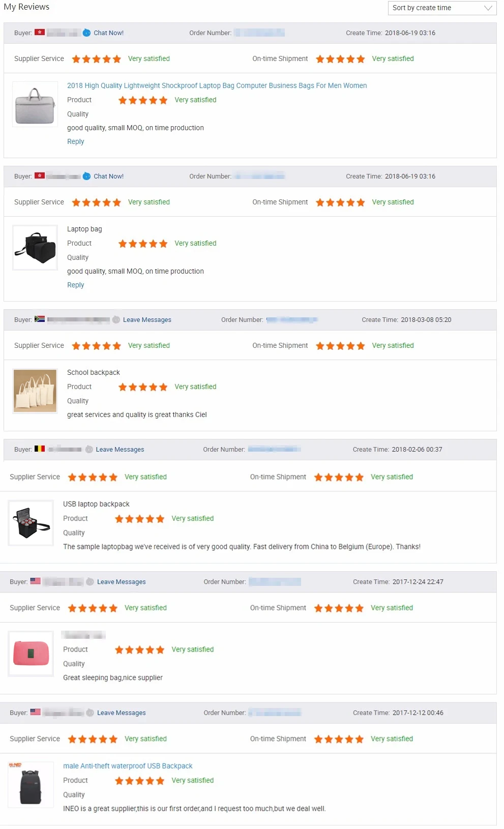
Task: Click the message icon beside Belgium buyer
Action: (x=89, y=450)
